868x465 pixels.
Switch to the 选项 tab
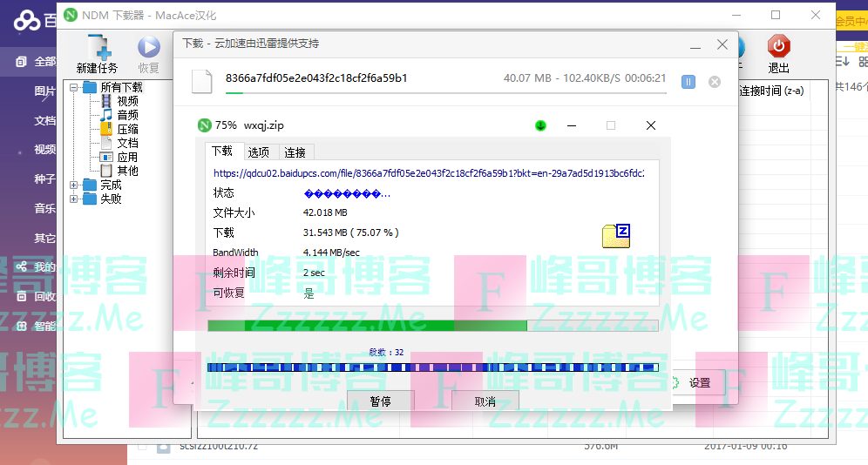pos(258,152)
